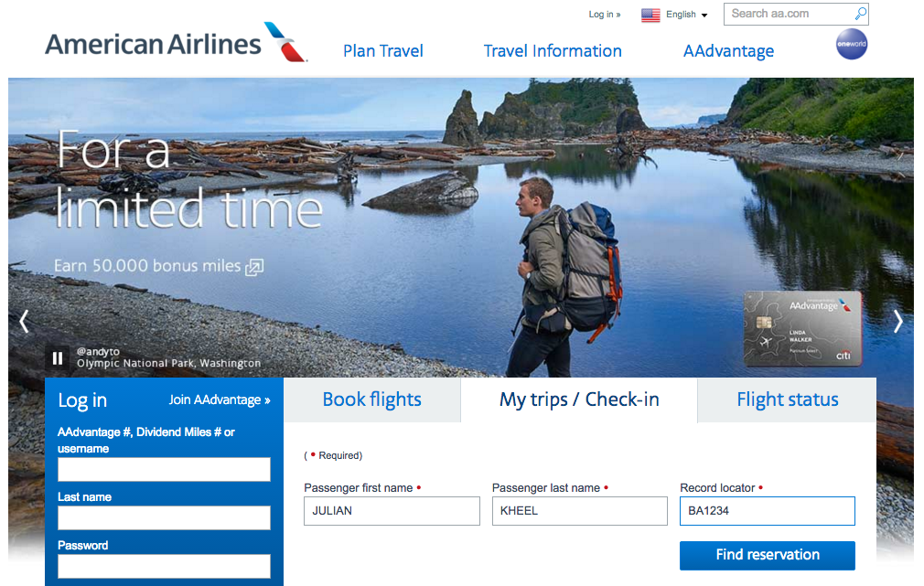
Task: Switch to the Flight status tab
Action: coord(787,400)
